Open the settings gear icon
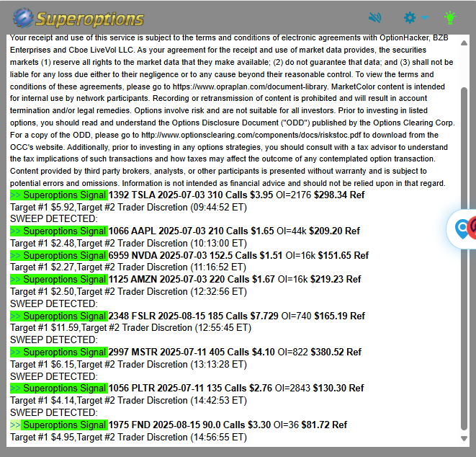The image size is (476, 457). pos(410,18)
